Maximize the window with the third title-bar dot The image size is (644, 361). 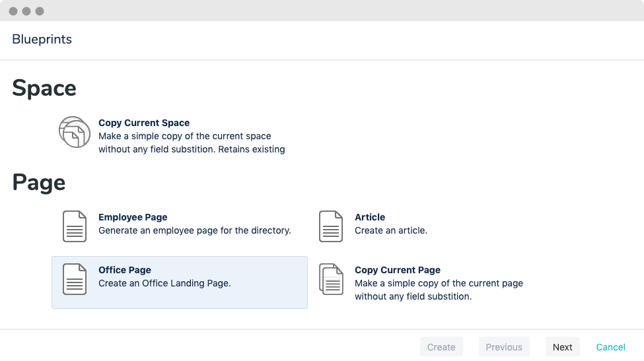tap(40, 11)
